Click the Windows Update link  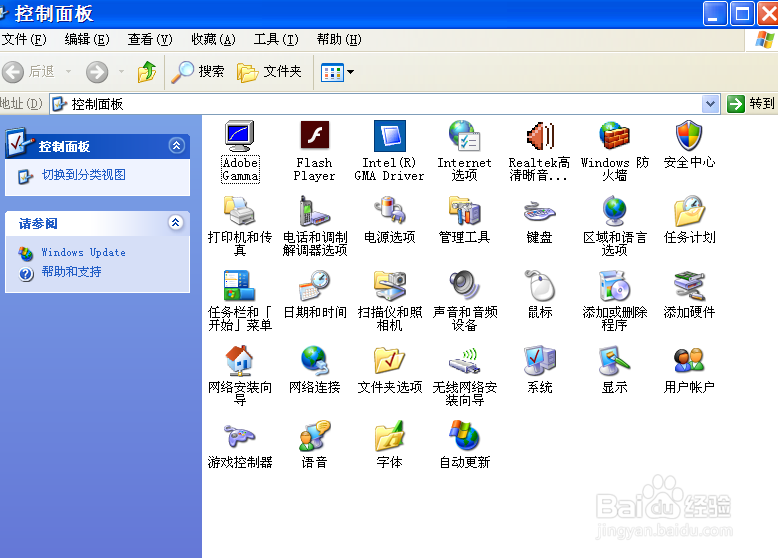83,252
